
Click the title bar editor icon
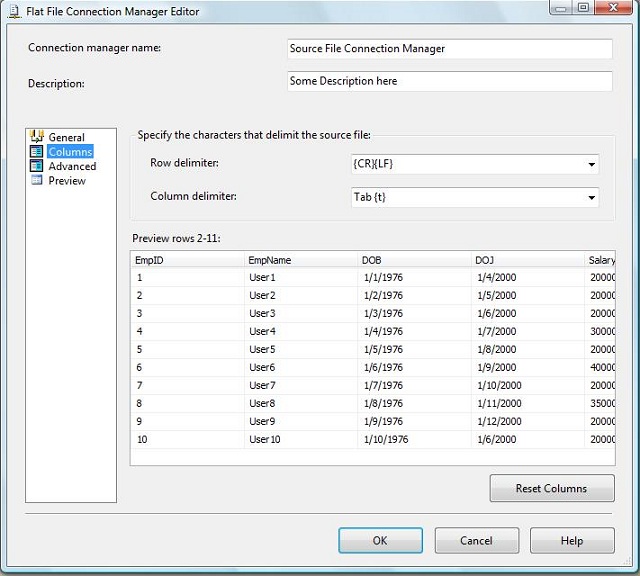click(12, 12)
